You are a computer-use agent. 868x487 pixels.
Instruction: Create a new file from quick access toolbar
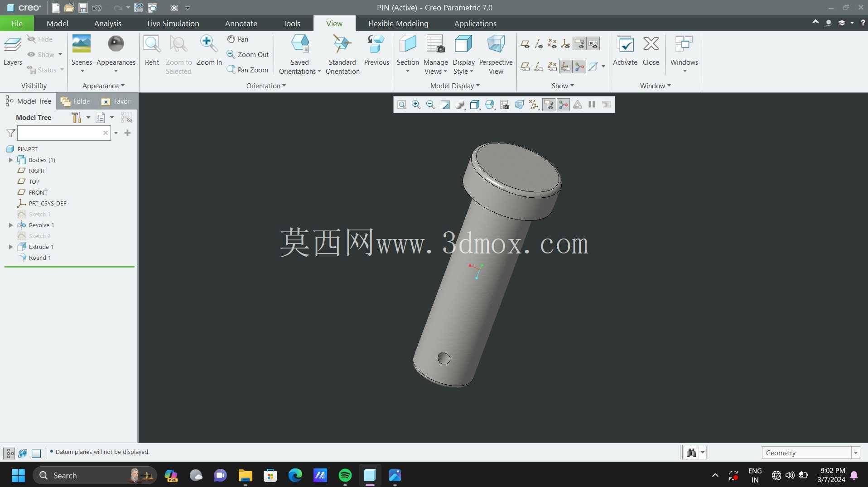(56, 8)
